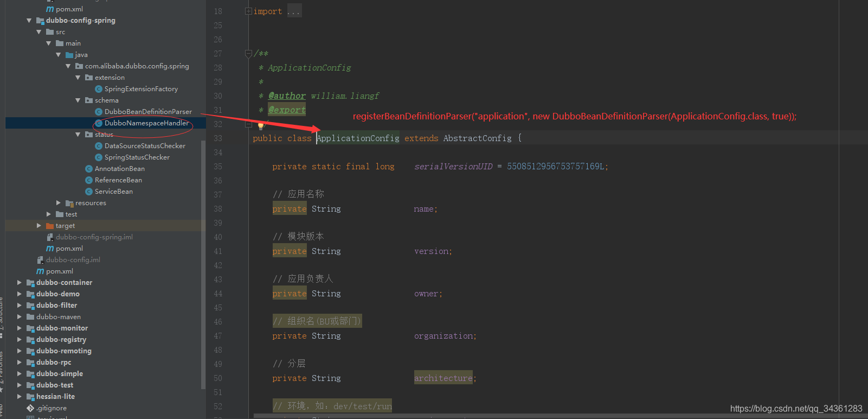Click the DubboBeanDefinitionParser class icon
This screenshot has width=868, height=419.
(99, 112)
